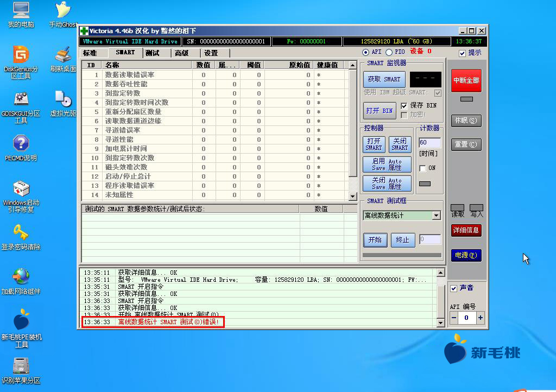
Task: Click the 获取 SMART button
Action: click(384, 79)
